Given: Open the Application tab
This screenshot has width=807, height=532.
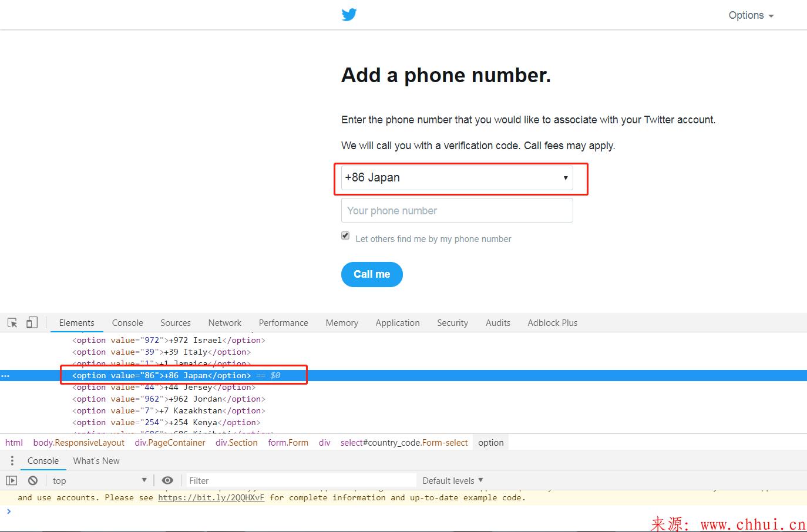Looking at the screenshot, I should tap(398, 322).
